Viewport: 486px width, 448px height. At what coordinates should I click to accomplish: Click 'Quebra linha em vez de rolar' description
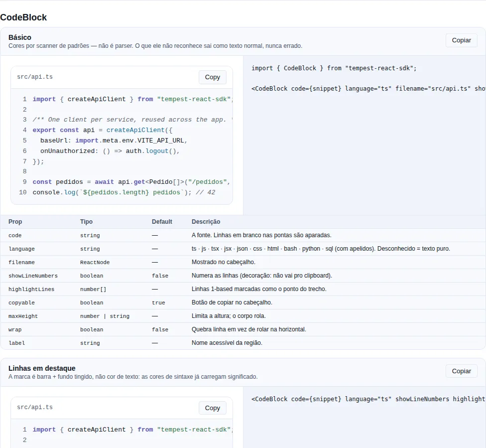pos(249,329)
